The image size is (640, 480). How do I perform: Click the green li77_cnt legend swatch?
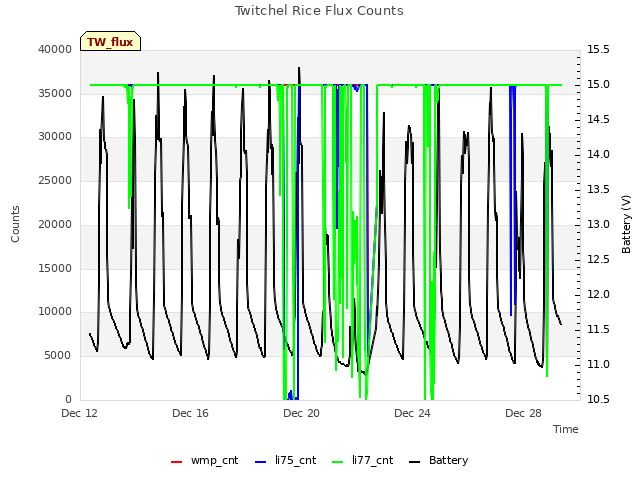coord(338,462)
